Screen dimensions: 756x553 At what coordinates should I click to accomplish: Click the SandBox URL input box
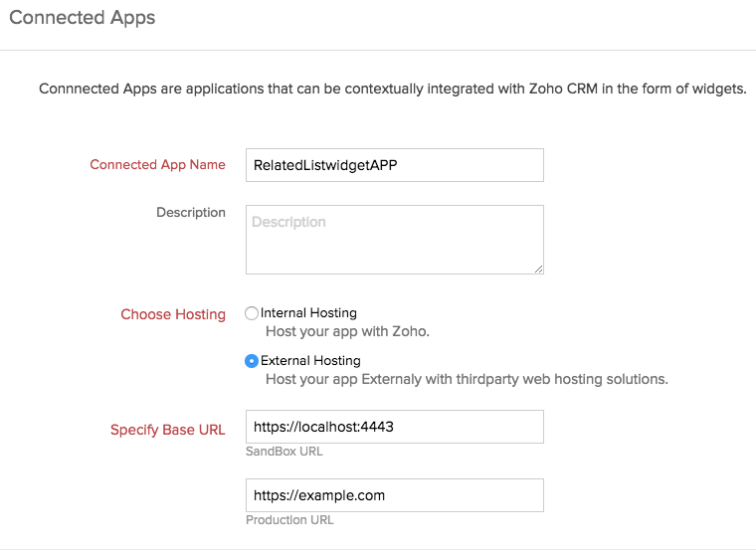pos(394,427)
